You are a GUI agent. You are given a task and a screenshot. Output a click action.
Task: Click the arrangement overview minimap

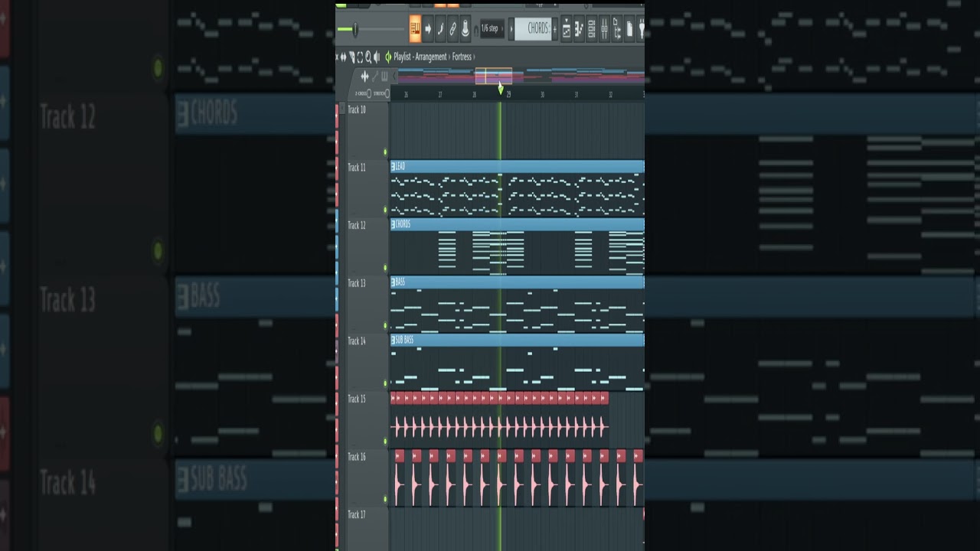coord(521,76)
